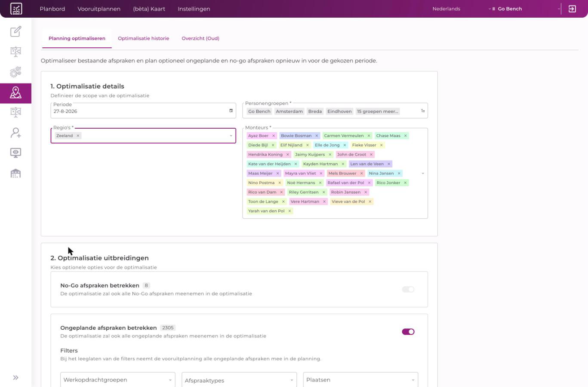Open the Vooruitplannen menu
588x387 pixels.
point(99,9)
